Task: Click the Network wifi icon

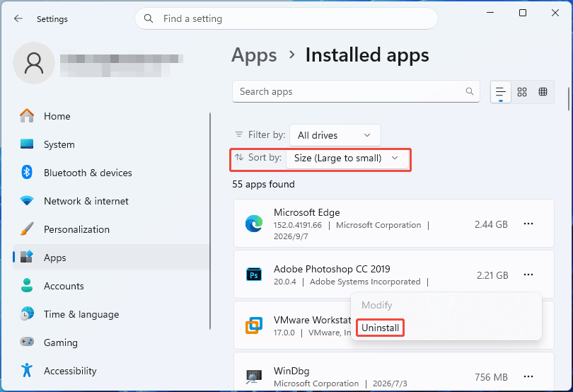Action: 27,201
